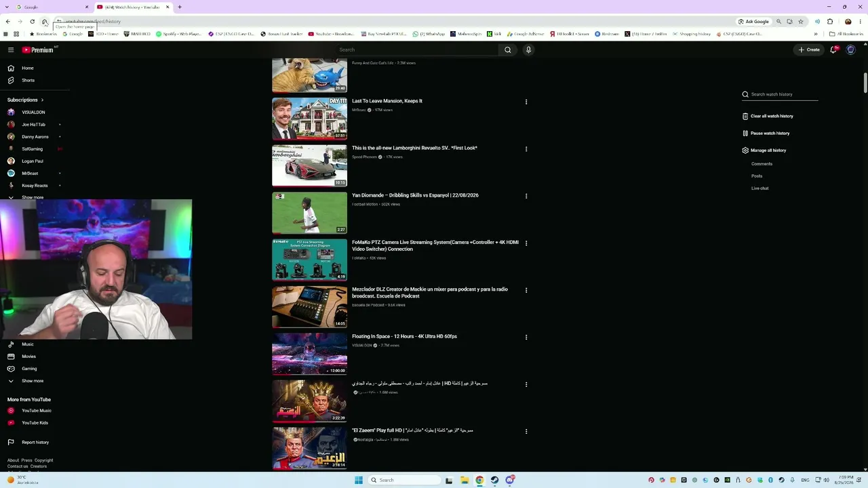Screen dimensions: 868x488
Task: Click in the YouTube search field
Action: 416,49
